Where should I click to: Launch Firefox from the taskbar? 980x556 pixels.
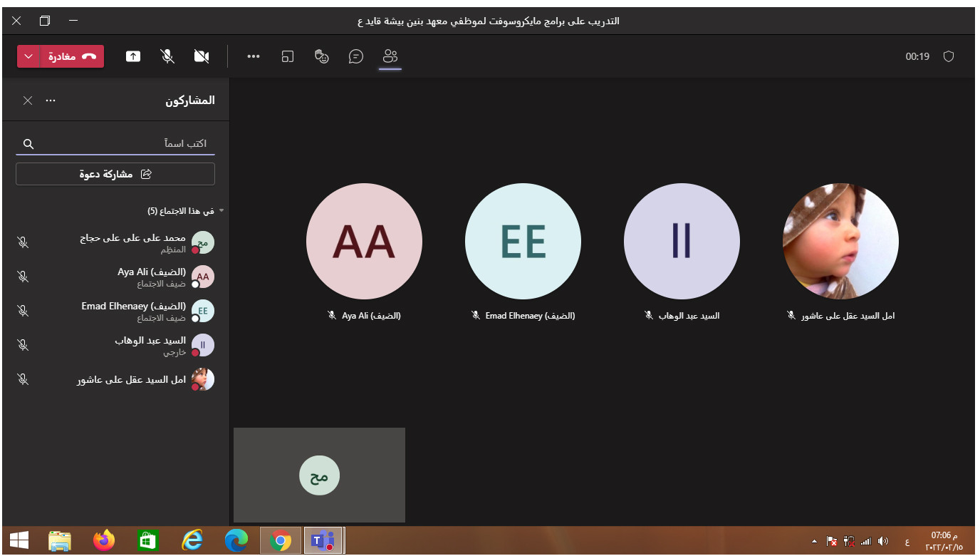pyautogui.click(x=104, y=542)
